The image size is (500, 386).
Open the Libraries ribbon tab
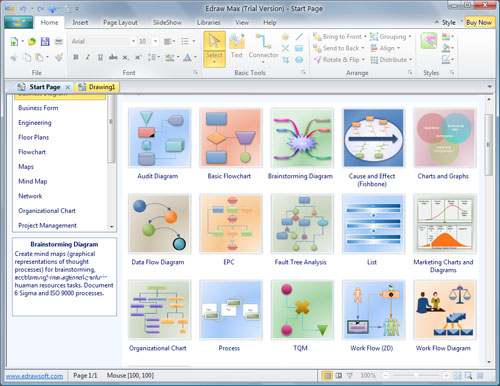(x=209, y=23)
